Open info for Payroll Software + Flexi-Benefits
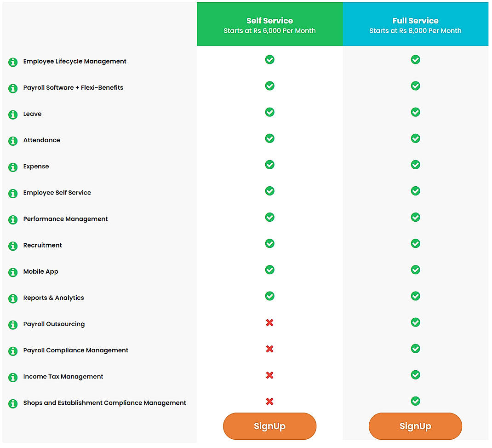The width and height of the screenshot is (492, 448). [x=12, y=88]
